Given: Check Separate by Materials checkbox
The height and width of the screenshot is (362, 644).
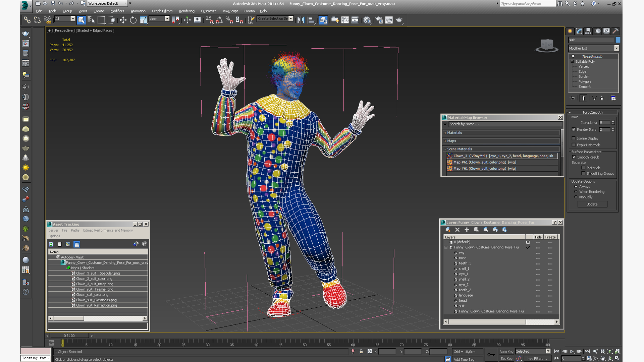Looking at the screenshot, I should pyautogui.click(x=583, y=168).
